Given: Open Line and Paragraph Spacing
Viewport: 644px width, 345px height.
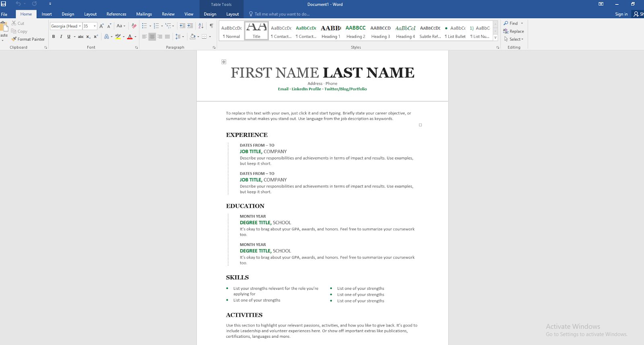Looking at the screenshot, I should (180, 37).
